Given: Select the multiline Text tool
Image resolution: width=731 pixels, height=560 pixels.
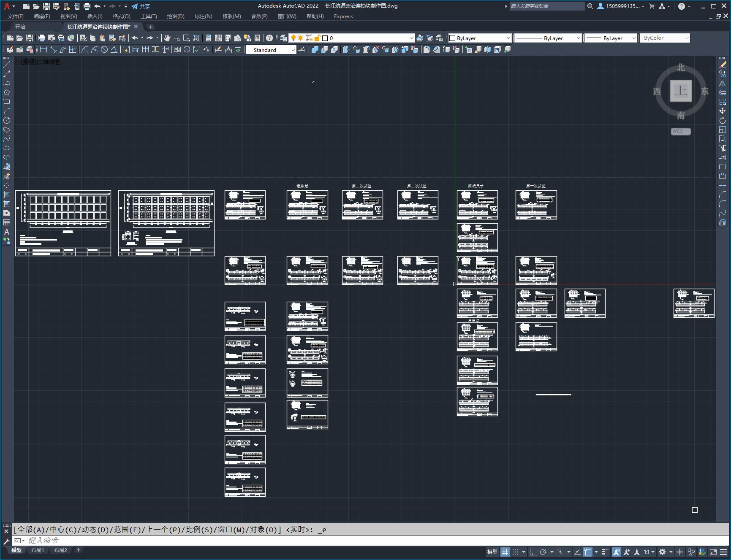Looking at the screenshot, I should 7,232.
